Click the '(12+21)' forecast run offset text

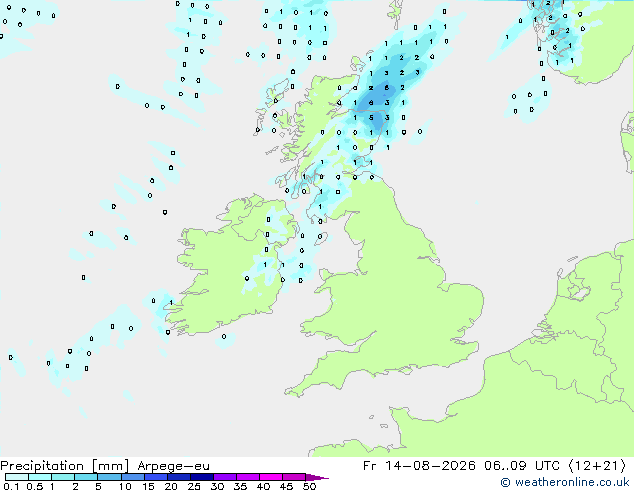tap(597, 466)
